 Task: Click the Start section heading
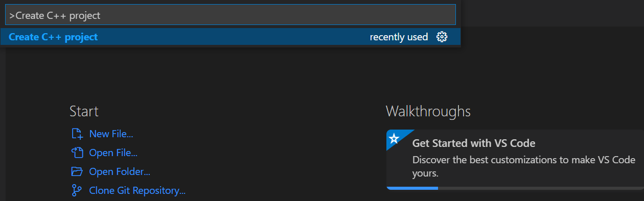84,111
